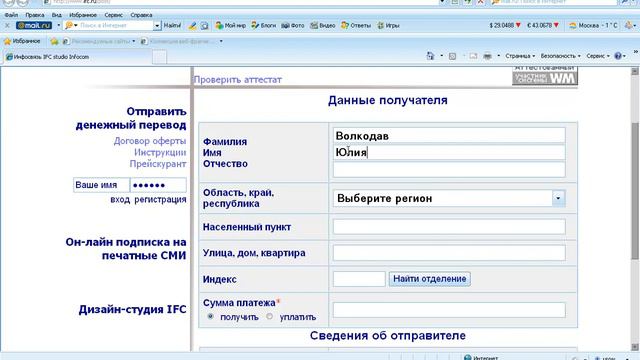Viewport: 640px width, 360px height.
Task: Open the Договор оферты link
Action: (x=150, y=141)
